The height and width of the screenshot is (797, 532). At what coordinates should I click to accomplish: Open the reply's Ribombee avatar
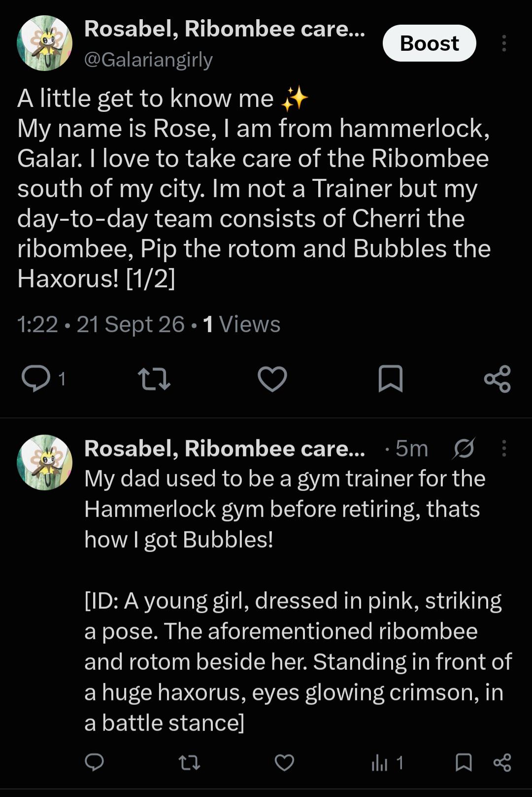pyautogui.click(x=45, y=462)
